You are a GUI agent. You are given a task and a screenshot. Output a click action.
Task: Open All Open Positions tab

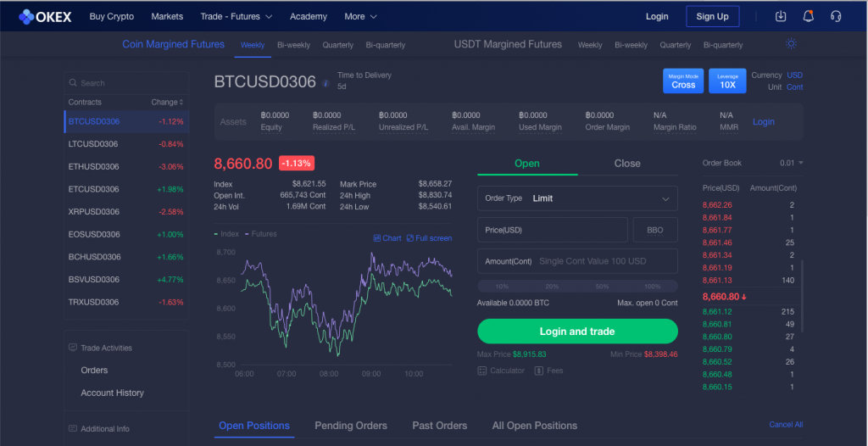click(535, 426)
